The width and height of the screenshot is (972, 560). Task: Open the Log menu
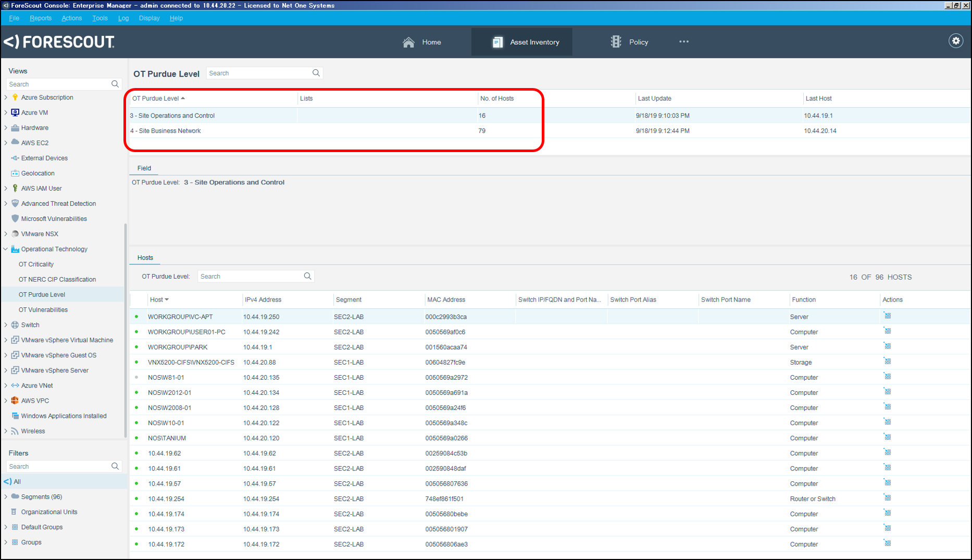pos(123,18)
